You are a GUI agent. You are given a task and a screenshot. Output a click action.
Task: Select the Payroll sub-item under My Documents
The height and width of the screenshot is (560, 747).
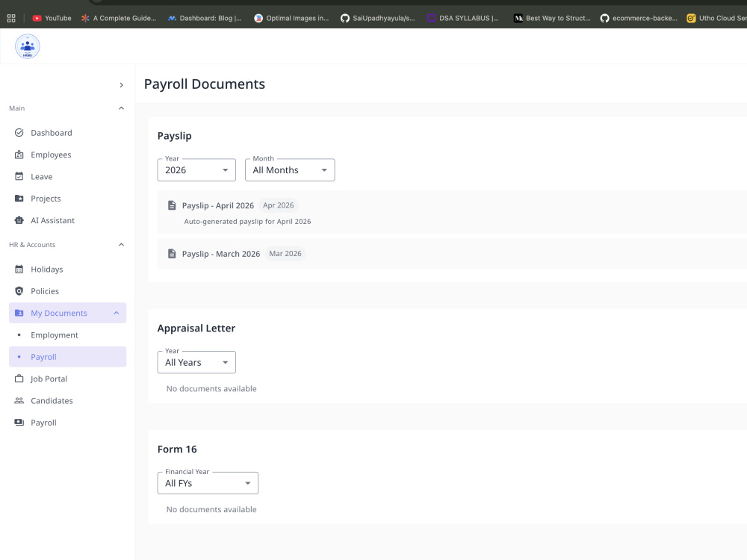(x=68, y=357)
